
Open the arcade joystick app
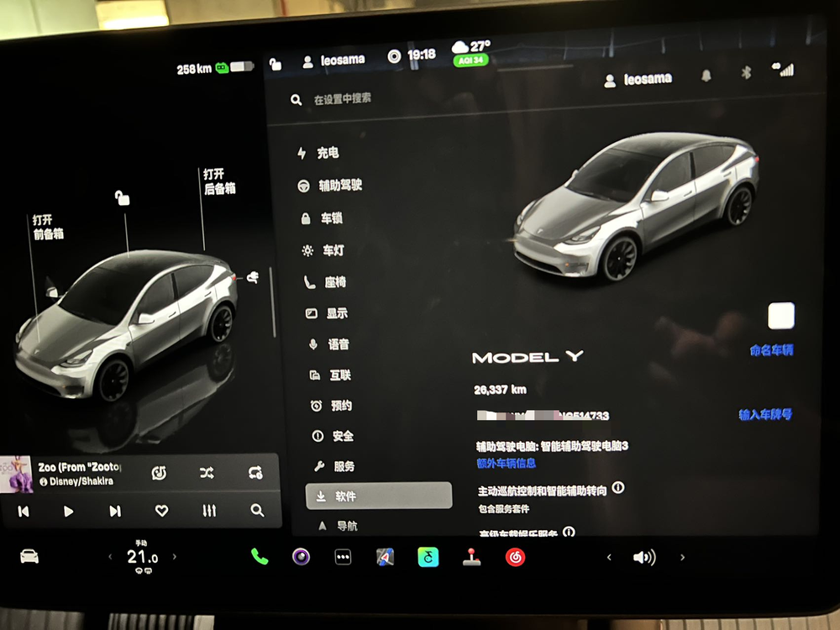(x=471, y=557)
